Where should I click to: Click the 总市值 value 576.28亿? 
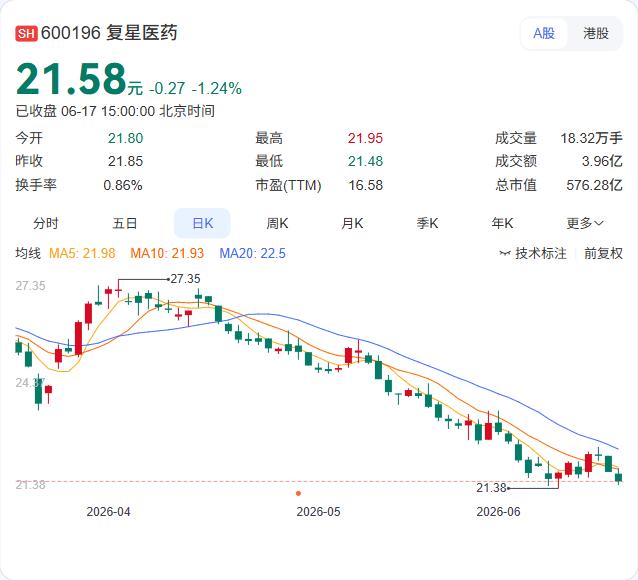(594, 185)
